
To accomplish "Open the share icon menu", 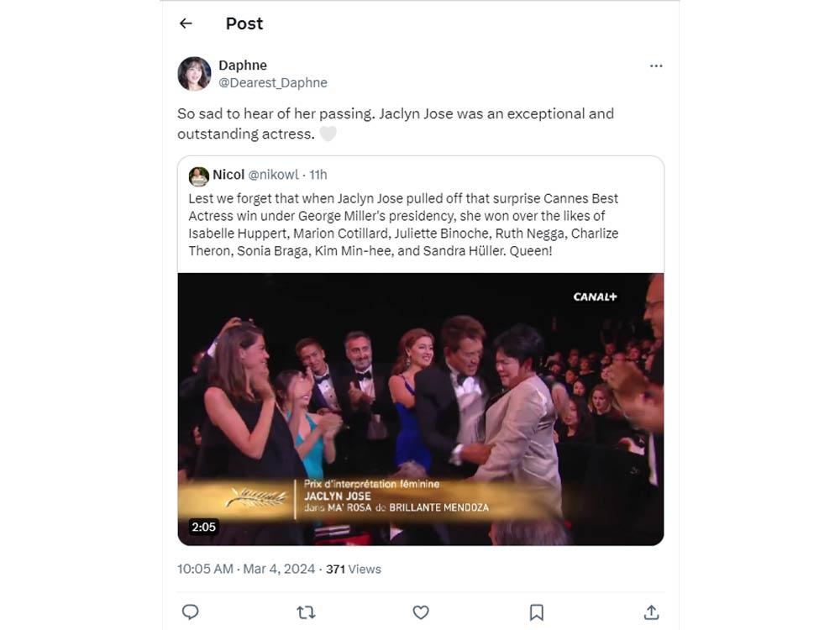I will coord(651,612).
